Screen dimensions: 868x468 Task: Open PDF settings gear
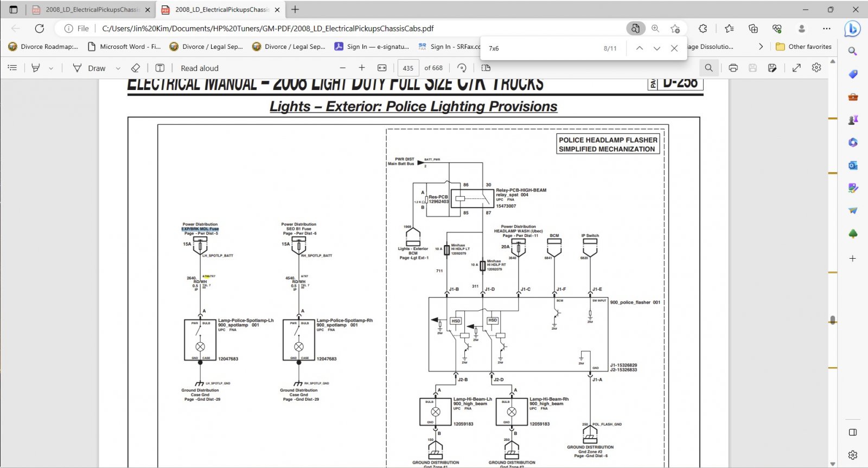click(816, 68)
